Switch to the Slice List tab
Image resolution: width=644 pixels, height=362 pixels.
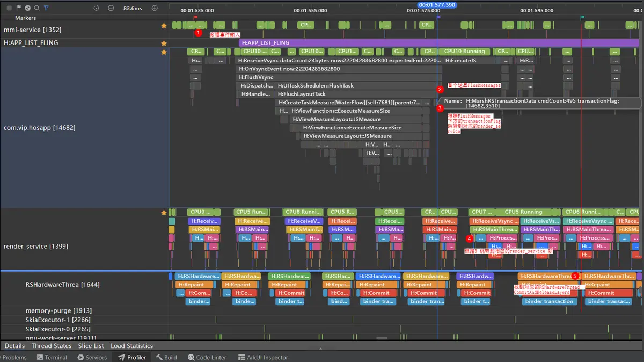(x=91, y=346)
